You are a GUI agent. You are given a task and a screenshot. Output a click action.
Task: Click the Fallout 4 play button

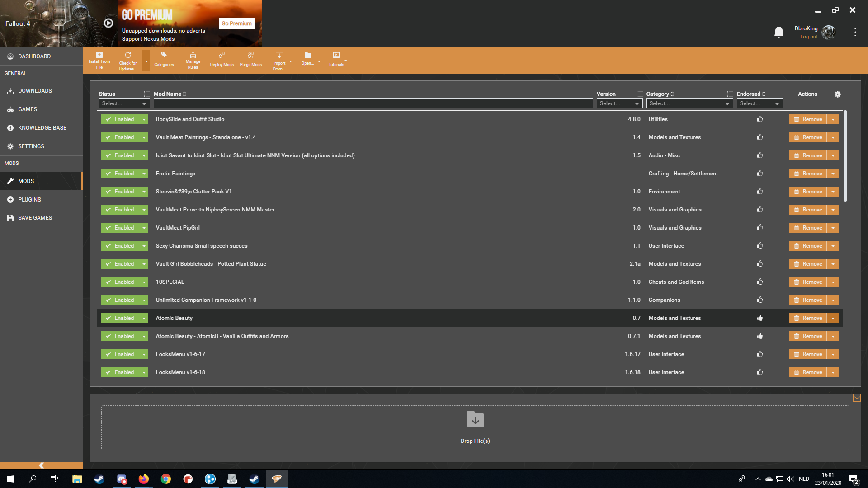tap(108, 23)
